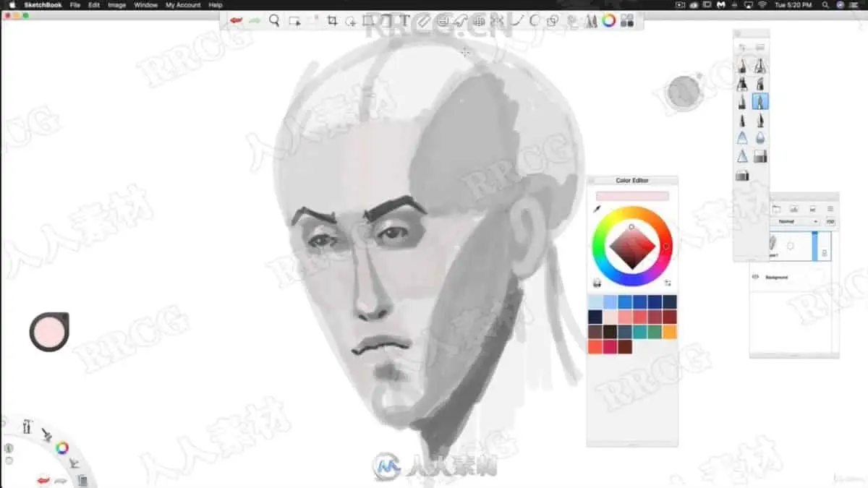Select the Crop tool in top toolbar

click(332, 21)
